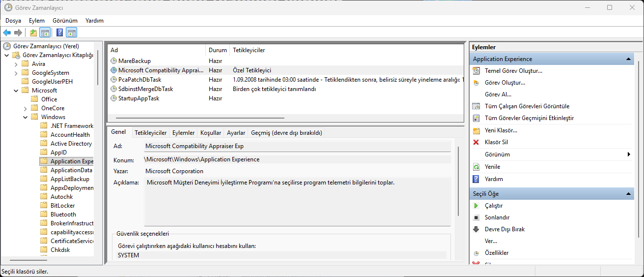644x277 pixels.
Task: Click the green Çalıştır play icon
Action: coord(476,206)
